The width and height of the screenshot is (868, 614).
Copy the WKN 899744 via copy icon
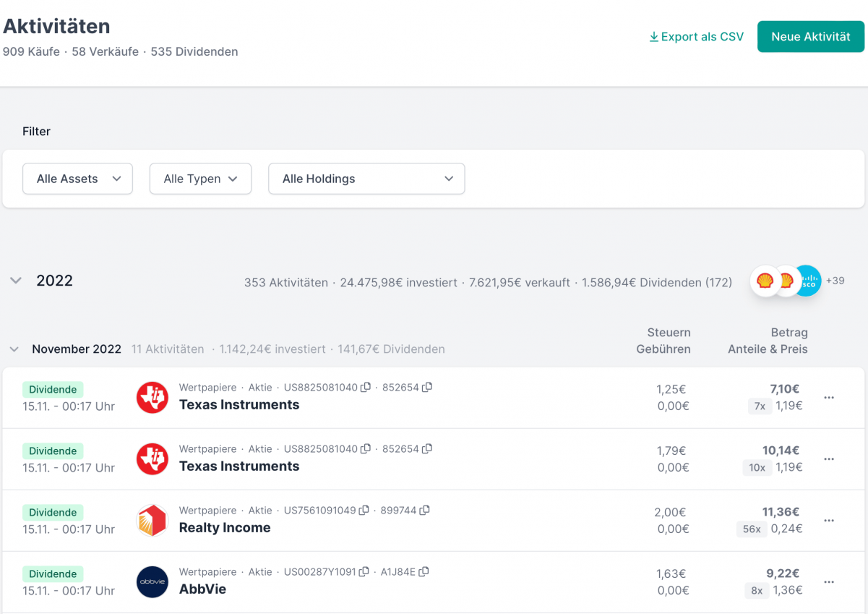coord(424,510)
